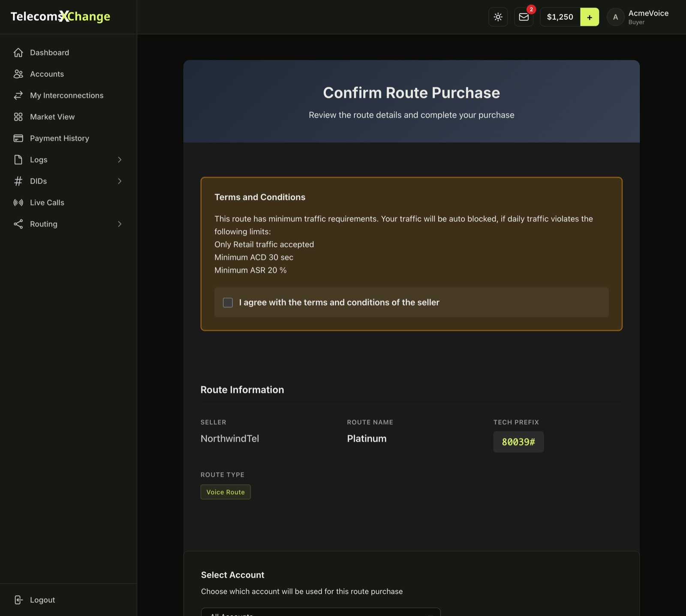Add funds with the green plus button
Viewport: 686px width, 616px height.
(590, 17)
